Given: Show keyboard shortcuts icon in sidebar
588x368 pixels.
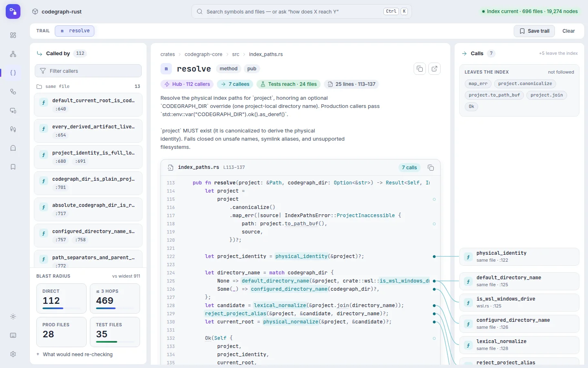Looking at the screenshot, I should pos(13,335).
